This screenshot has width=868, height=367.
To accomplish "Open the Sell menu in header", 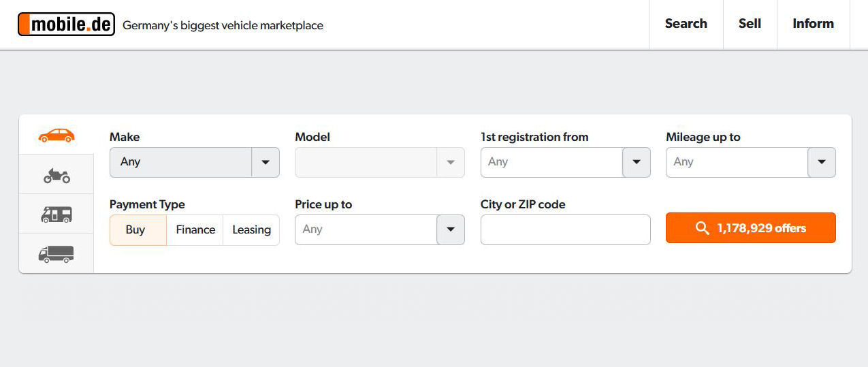I will (x=750, y=24).
